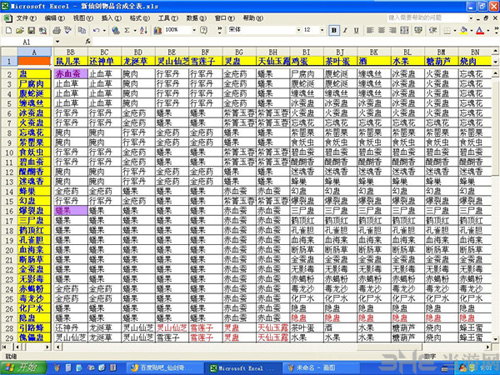Viewport: 500px width, 375px height.
Task: Align cell text to the left
Action: [370, 31]
